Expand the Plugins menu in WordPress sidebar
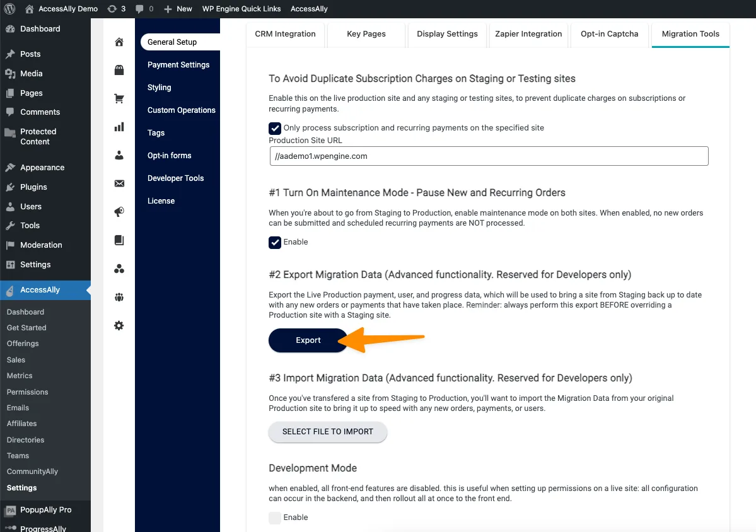Viewport: 756px width, 532px height. click(33, 187)
